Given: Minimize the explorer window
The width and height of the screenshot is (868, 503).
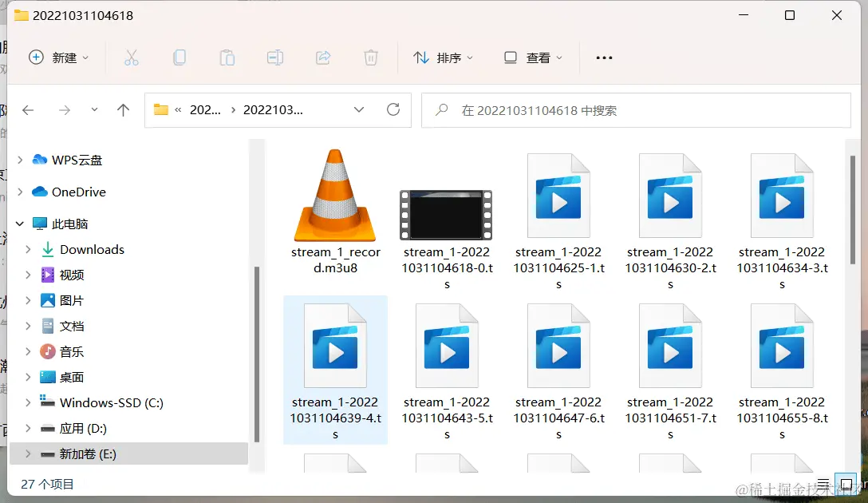Looking at the screenshot, I should coord(744,15).
